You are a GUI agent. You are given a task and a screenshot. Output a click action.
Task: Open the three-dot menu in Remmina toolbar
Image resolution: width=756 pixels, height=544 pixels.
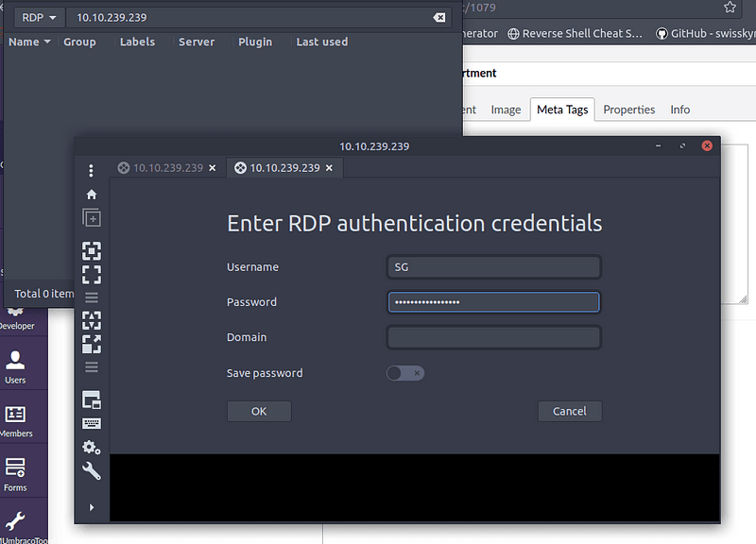92,171
